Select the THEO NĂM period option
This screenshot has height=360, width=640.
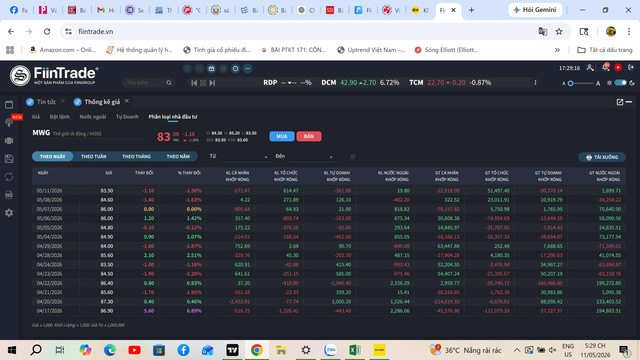178,156
